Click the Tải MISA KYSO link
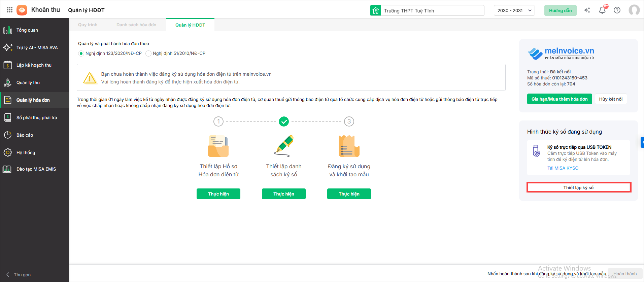This screenshot has width=644, height=282. tap(563, 168)
